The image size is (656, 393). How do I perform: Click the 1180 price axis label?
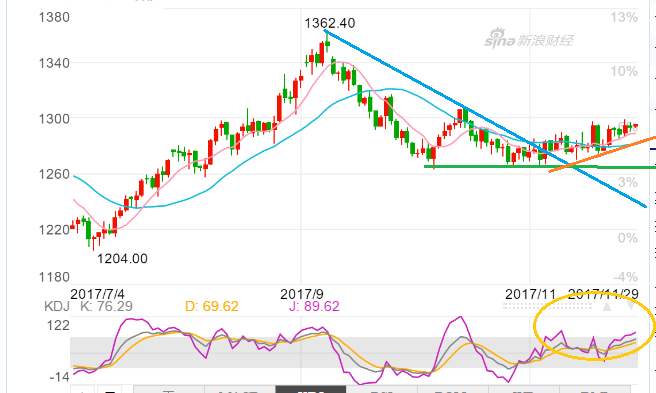[x=54, y=277]
